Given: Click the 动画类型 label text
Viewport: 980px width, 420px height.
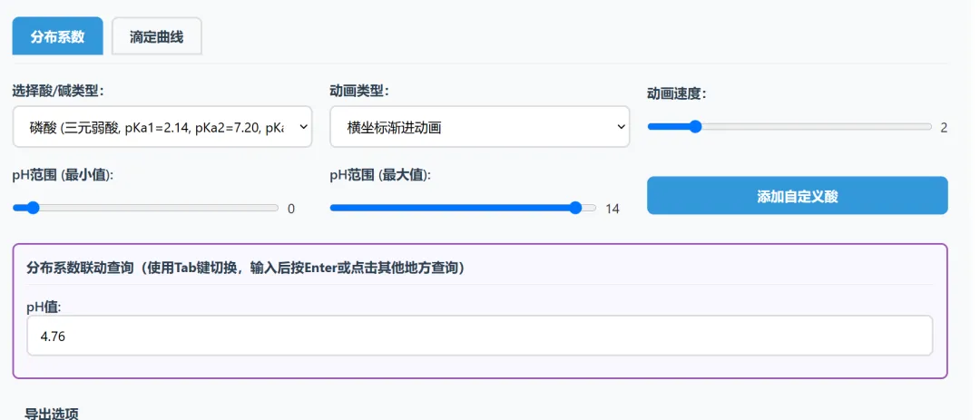Looking at the screenshot, I should 359,91.
